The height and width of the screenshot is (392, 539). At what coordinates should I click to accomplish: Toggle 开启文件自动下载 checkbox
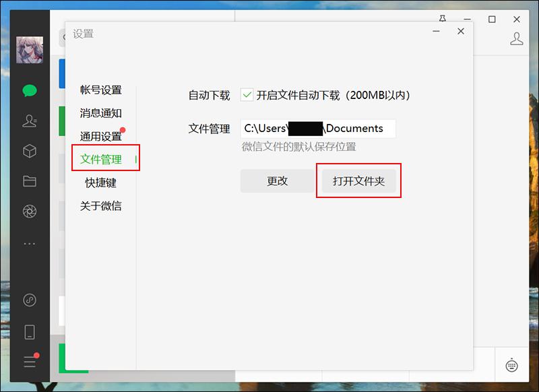click(247, 95)
